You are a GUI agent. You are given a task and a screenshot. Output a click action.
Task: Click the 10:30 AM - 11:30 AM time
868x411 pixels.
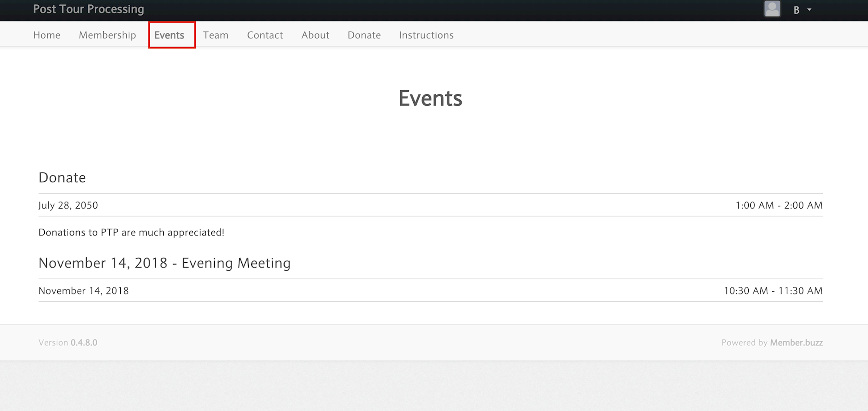tap(773, 291)
